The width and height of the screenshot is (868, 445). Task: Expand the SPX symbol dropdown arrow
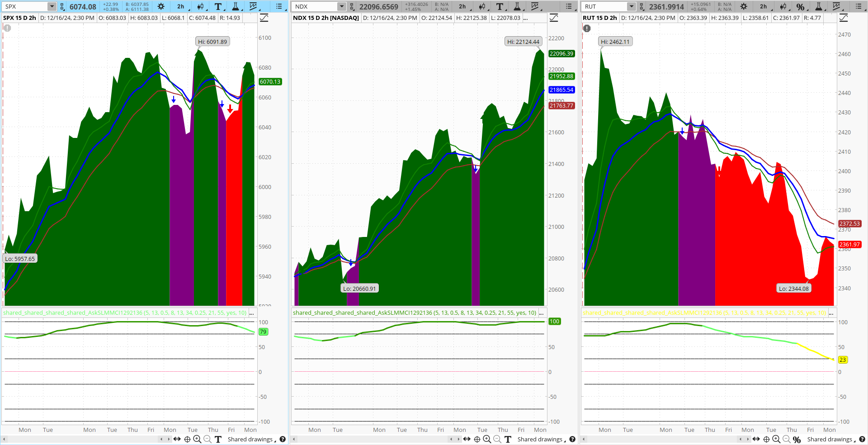tap(52, 6)
